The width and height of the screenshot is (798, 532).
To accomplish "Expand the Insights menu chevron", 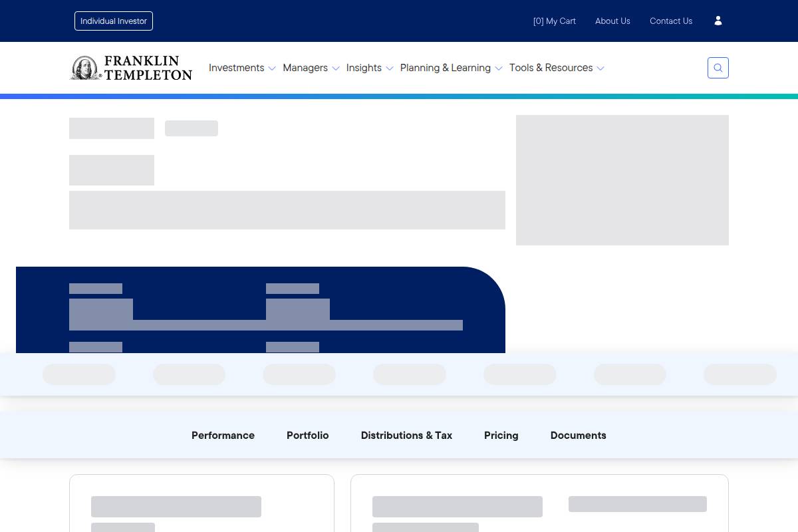I will point(389,68).
